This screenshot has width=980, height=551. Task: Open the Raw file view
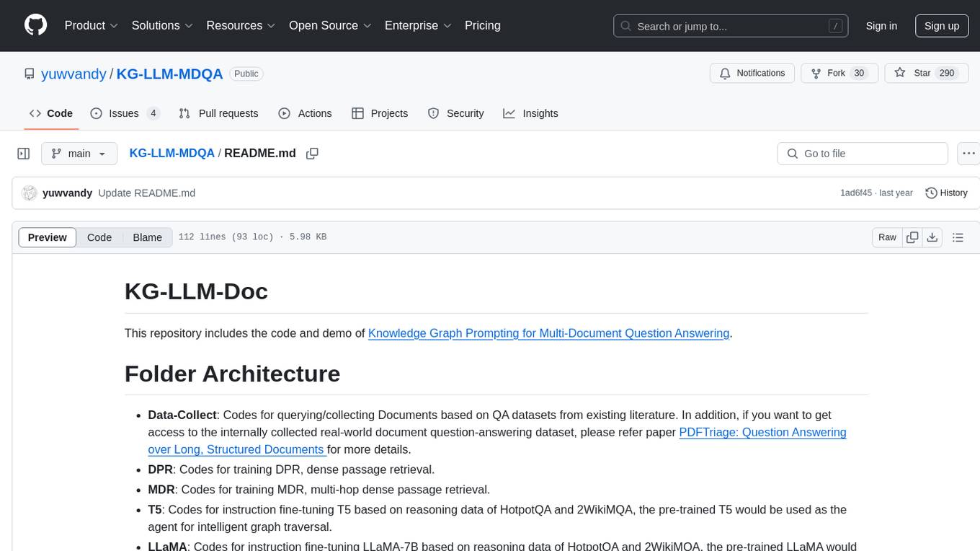(887, 237)
